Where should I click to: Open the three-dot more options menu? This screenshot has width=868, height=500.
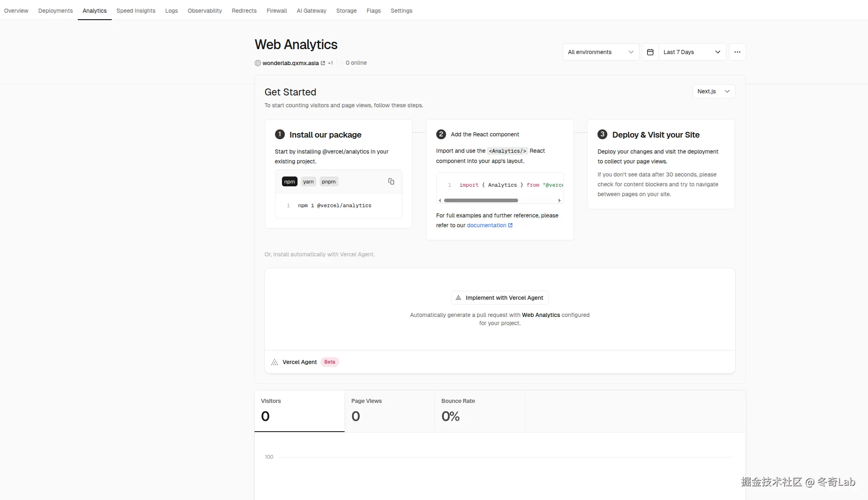[x=737, y=52]
